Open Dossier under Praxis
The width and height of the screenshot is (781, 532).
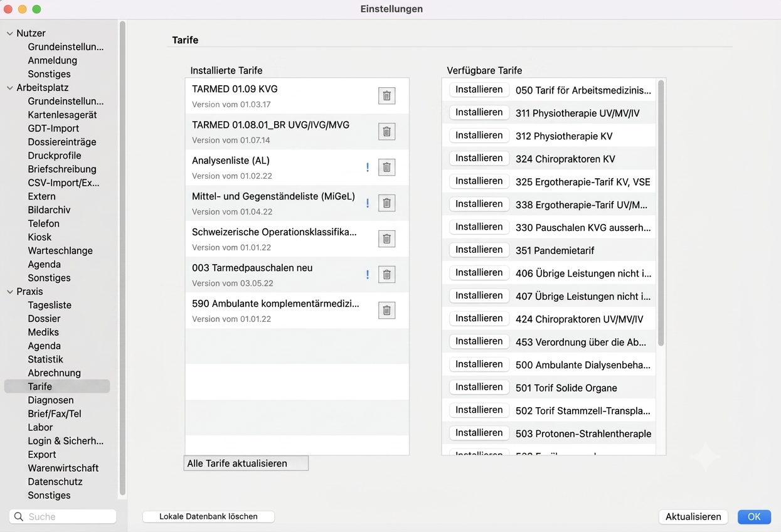44,319
